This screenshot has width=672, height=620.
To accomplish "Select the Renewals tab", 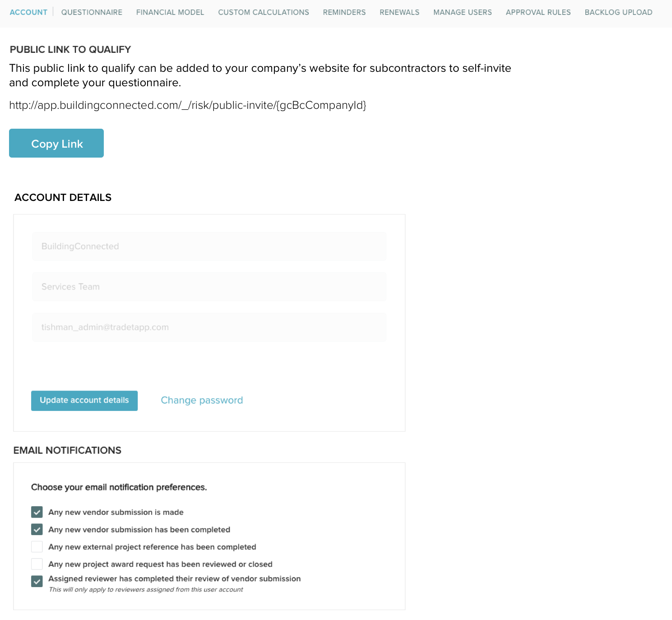I will point(399,12).
